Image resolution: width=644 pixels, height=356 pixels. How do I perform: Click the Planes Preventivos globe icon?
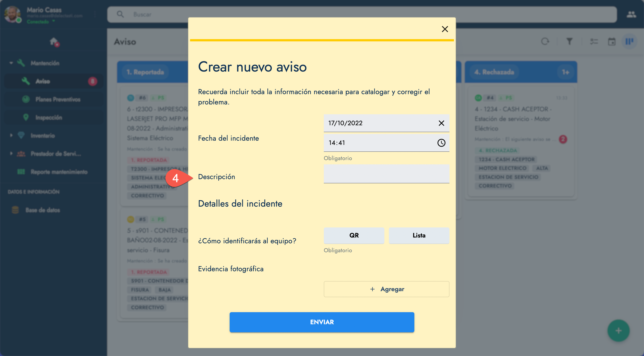(26, 99)
